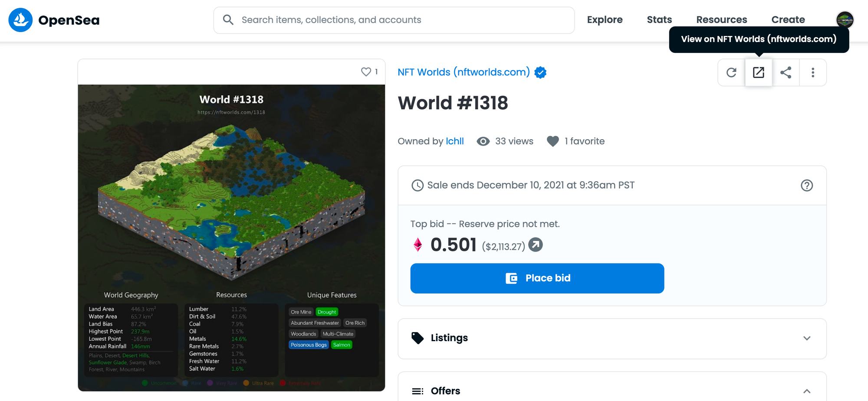
Task: Open the Explore menu
Action: click(x=605, y=20)
